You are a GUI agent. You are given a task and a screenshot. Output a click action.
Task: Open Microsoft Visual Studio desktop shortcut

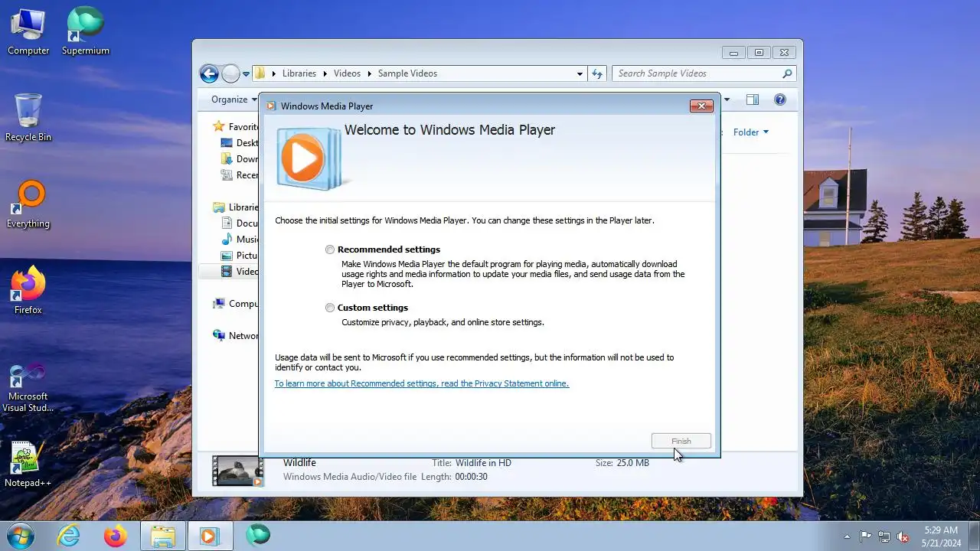28,388
